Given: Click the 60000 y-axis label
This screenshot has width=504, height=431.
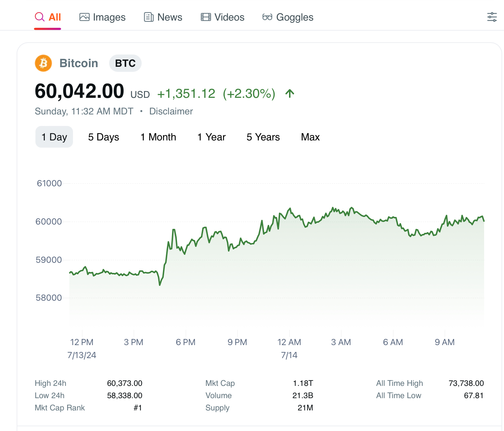Looking at the screenshot, I should click(49, 221).
